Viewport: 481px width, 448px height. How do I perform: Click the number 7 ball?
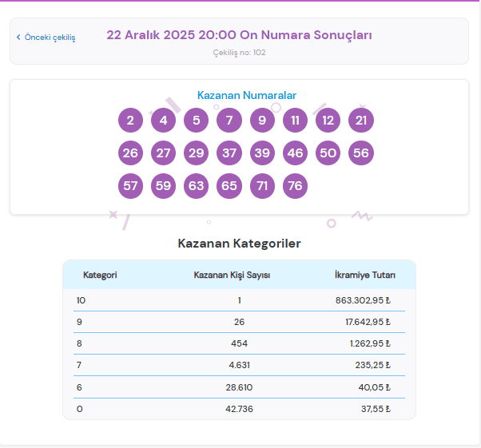(229, 121)
